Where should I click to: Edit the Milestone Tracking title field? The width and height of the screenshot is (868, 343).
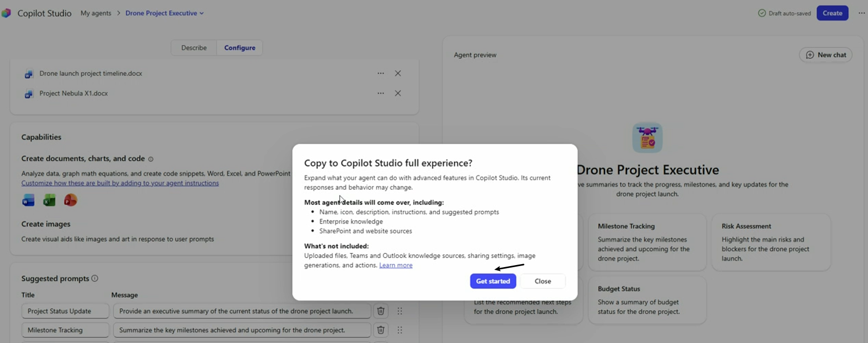click(65, 330)
